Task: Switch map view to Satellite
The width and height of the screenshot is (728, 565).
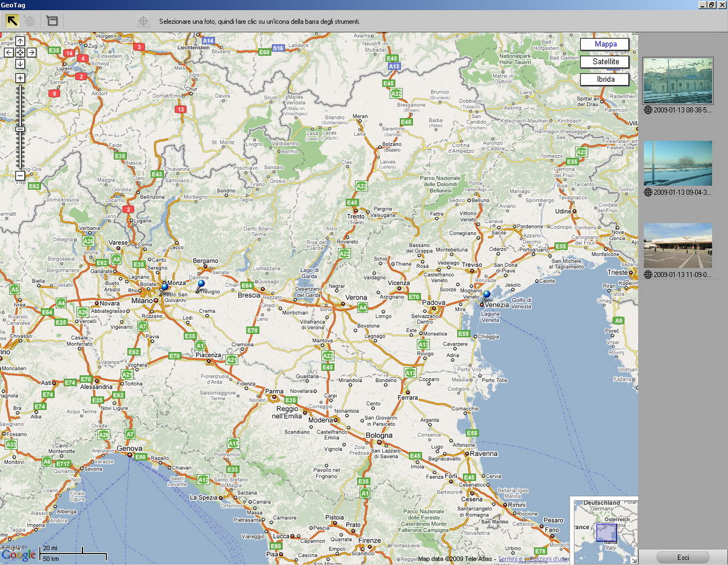Action: coord(605,62)
